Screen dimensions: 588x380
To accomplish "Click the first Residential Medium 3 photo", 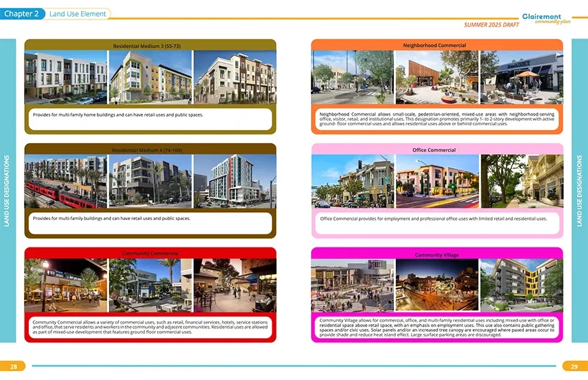I will [65, 75].
